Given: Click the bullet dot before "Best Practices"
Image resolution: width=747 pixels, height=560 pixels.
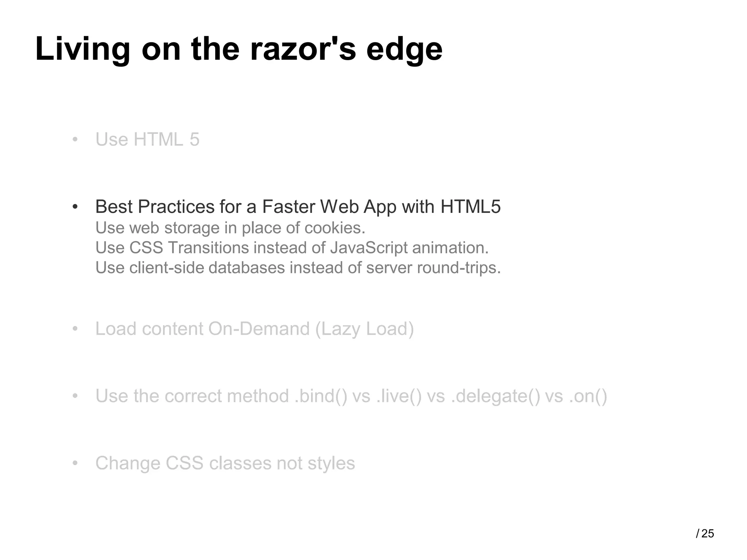Looking at the screenshot, I should 75,207.
